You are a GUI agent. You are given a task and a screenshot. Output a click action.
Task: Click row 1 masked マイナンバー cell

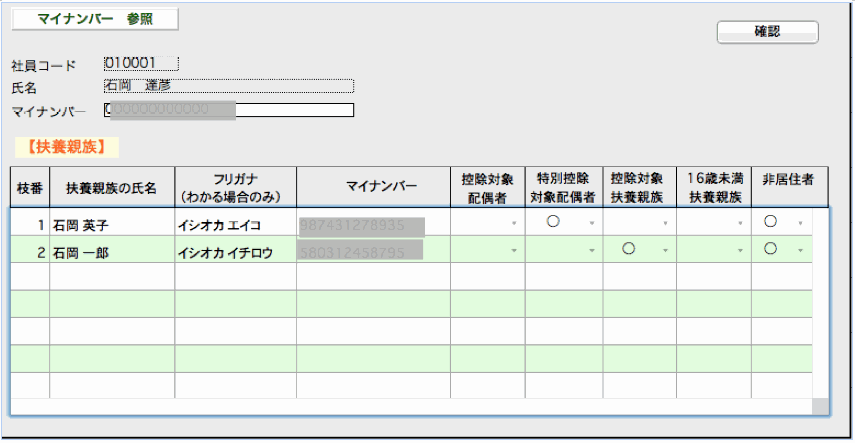(362, 225)
